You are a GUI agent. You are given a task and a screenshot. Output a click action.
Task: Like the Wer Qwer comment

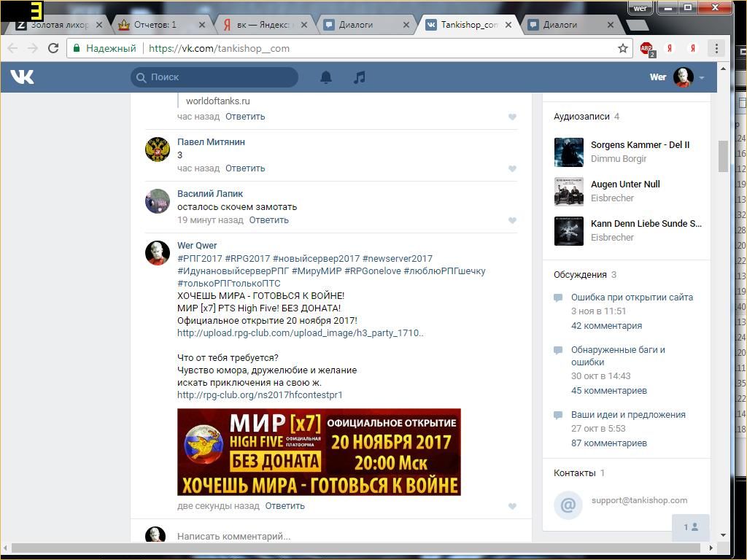512,506
